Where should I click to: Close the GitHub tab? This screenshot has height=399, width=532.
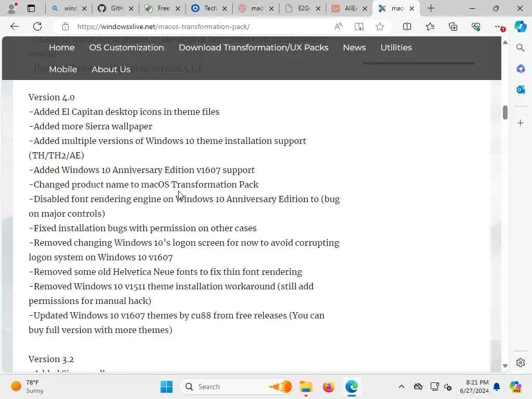tap(131, 8)
